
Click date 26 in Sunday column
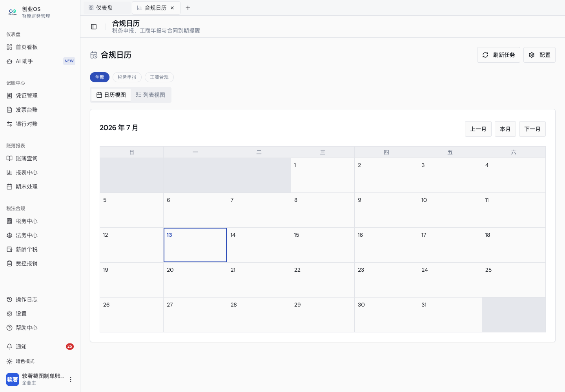coord(131,315)
